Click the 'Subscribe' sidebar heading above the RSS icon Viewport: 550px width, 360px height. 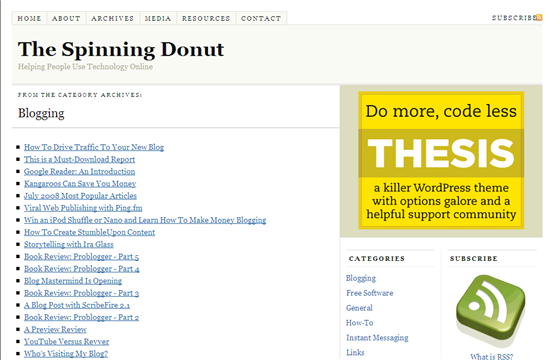474,259
